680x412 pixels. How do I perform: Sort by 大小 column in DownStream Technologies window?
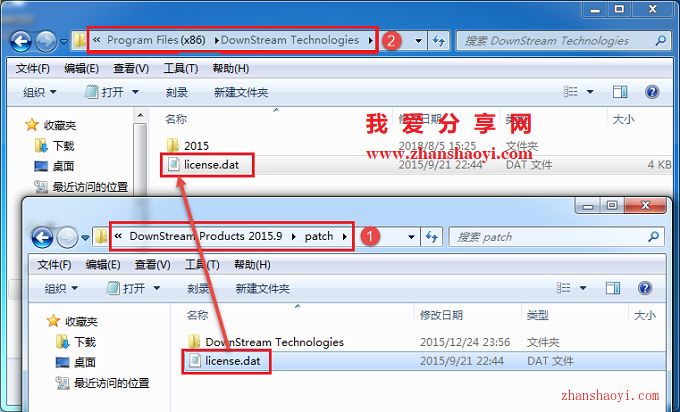[x=623, y=119]
